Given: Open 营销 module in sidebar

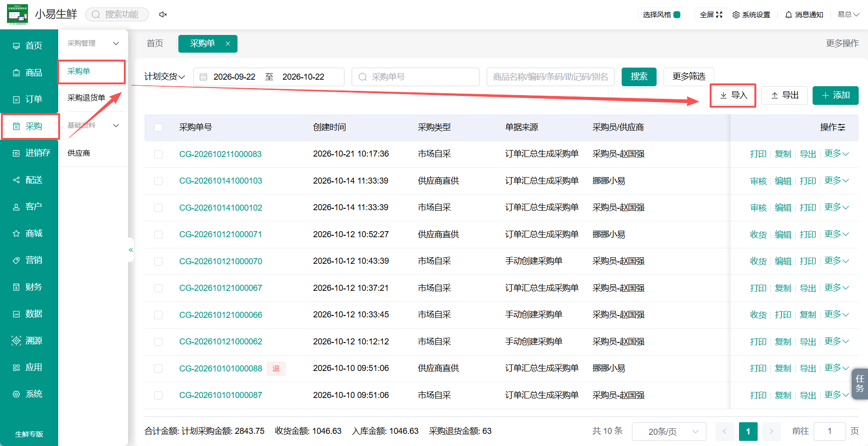Looking at the screenshot, I should click(x=29, y=260).
